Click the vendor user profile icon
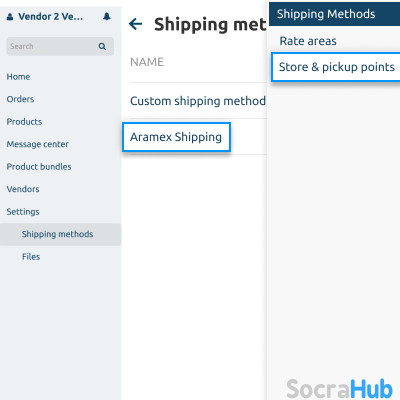The height and width of the screenshot is (400, 400). tap(10, 17)
